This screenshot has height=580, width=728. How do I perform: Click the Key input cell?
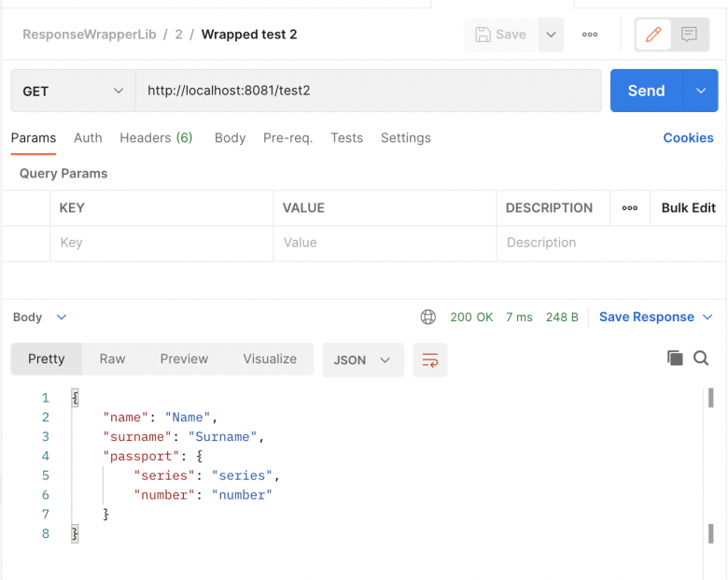pyautogui.click(x=161, y=243)
